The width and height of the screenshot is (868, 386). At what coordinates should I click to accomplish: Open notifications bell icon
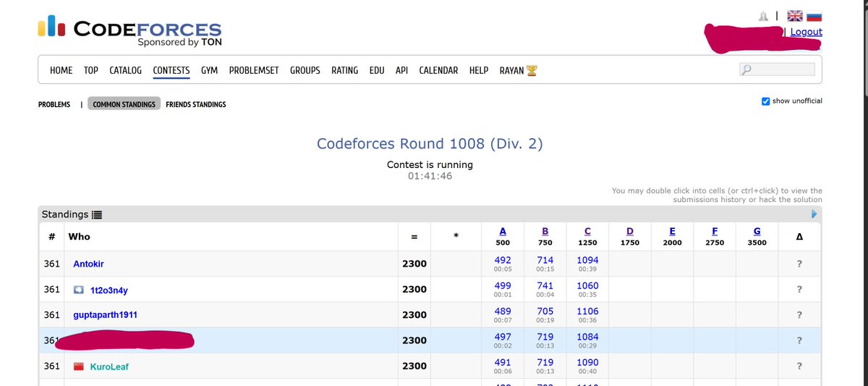coord(762,16)
